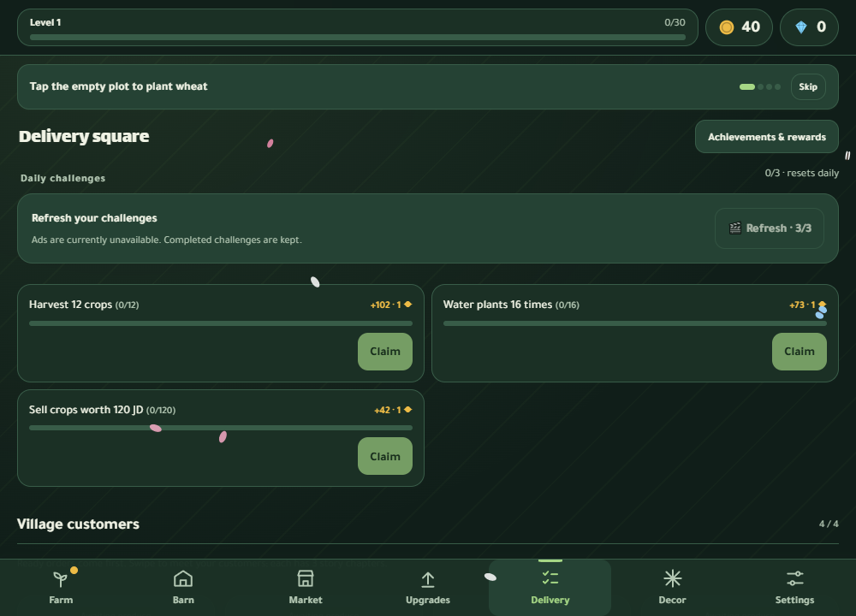Click the blue diamond gem icon
The width and height of the screenshot is (856, 616).
(801, 27)
